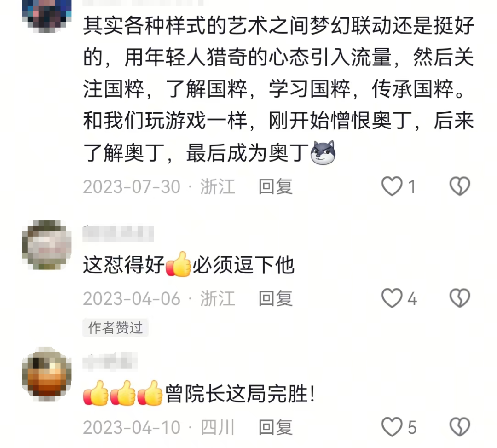Like the 2023-07-30 comment with heart icon
The height and width of the screenshot is (448, 497).
(x=392, y=186)
